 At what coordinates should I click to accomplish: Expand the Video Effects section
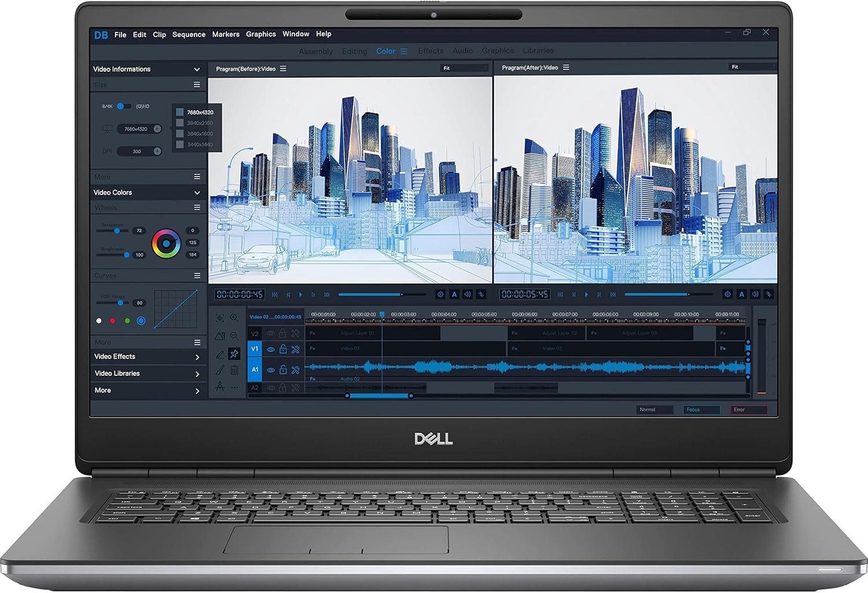pyautogui.click(x=197, y=357)
